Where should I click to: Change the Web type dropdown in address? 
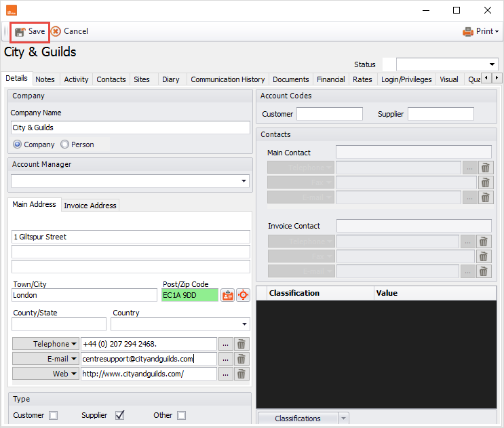45,374
